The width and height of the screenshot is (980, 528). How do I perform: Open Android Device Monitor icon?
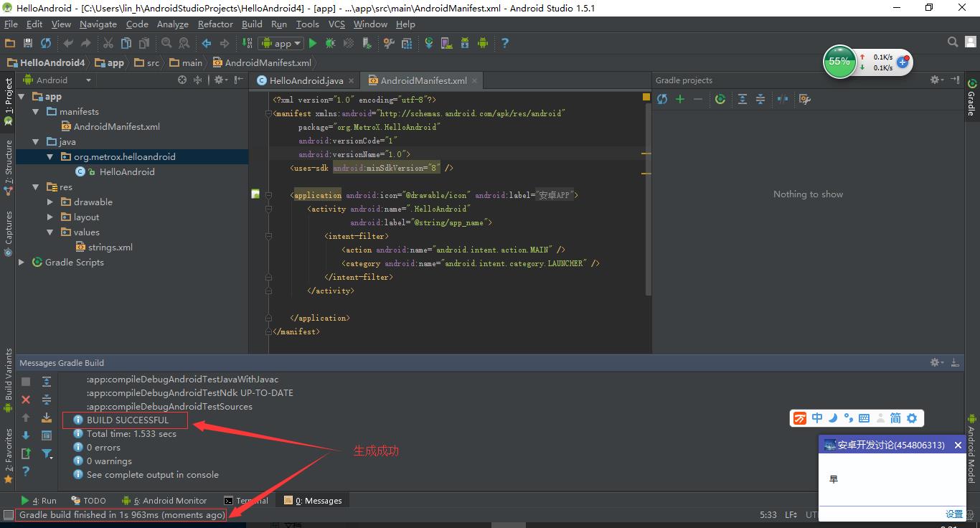[482, 43]
